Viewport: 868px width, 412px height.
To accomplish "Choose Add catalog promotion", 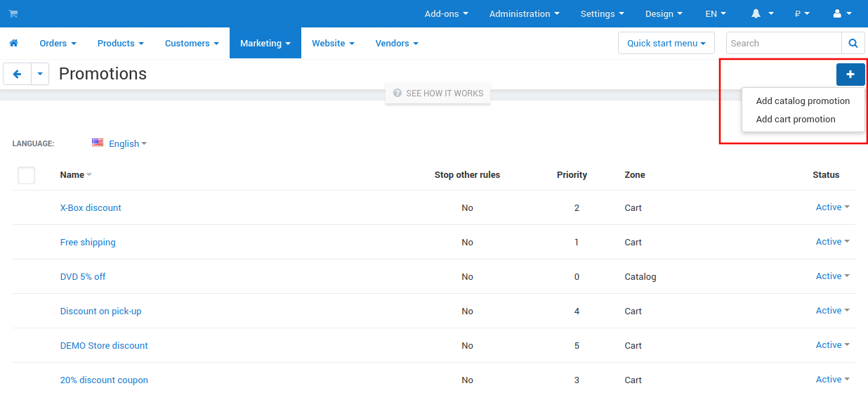I will 803,101.
